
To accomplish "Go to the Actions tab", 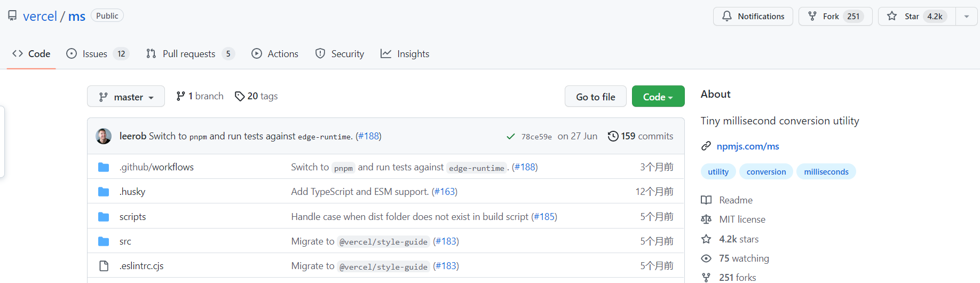I will click(275, 54).
